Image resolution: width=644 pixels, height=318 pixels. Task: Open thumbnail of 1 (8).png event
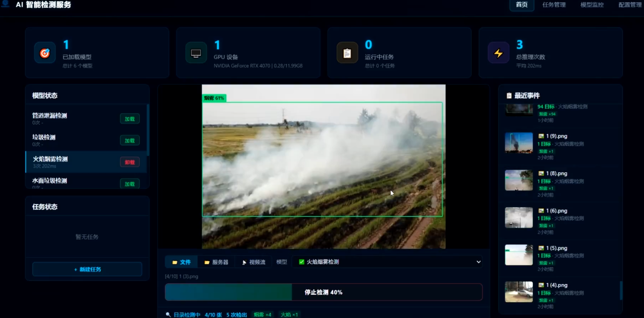519,180
